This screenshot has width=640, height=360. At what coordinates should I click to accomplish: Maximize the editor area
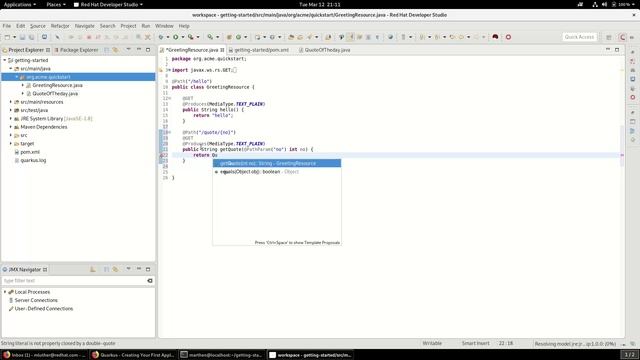coord(617,49)
